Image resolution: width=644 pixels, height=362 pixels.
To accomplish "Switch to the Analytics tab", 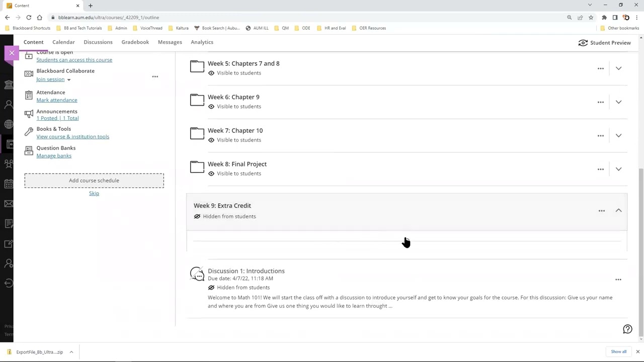I will (202, 42).
